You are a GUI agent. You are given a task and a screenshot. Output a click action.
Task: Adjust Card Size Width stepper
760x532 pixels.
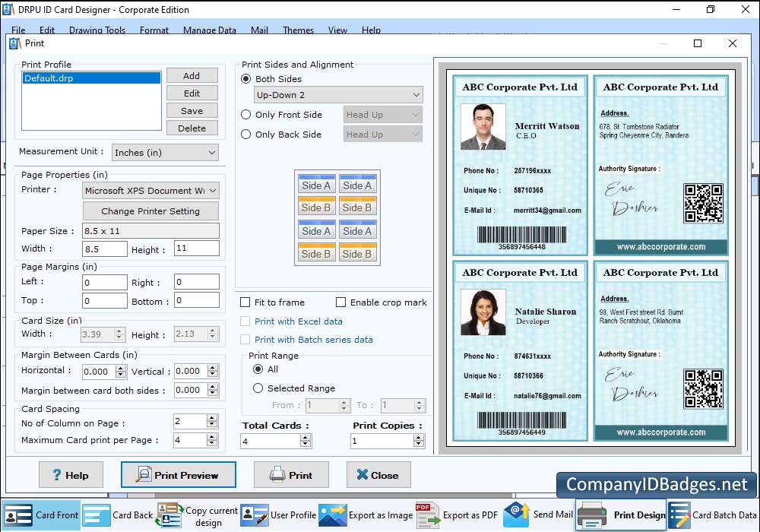pyautogui.click(x=119, y=334)
